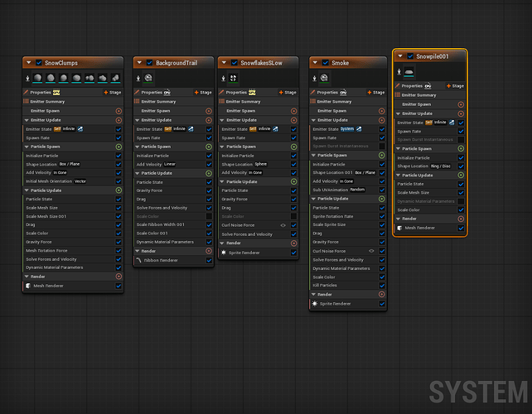This screenshot has height=414, width=532.
Task: Select Solve Forces and Velocity in BackgroundTrail
Action: tap(162, 207)
